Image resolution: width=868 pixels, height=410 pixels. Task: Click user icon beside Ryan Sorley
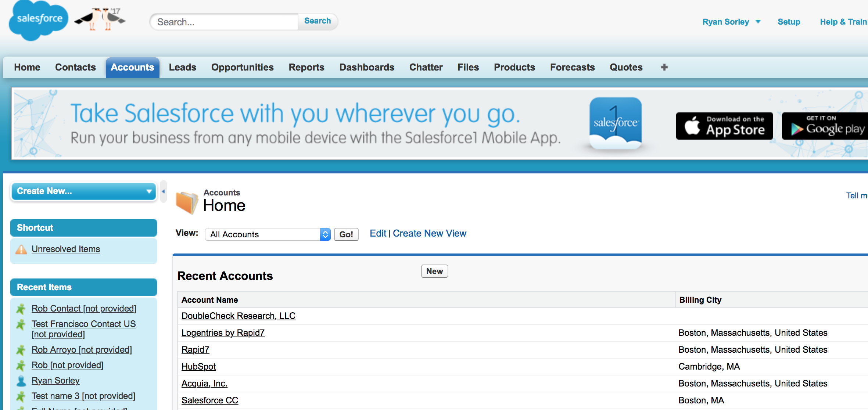pos(21,381)
